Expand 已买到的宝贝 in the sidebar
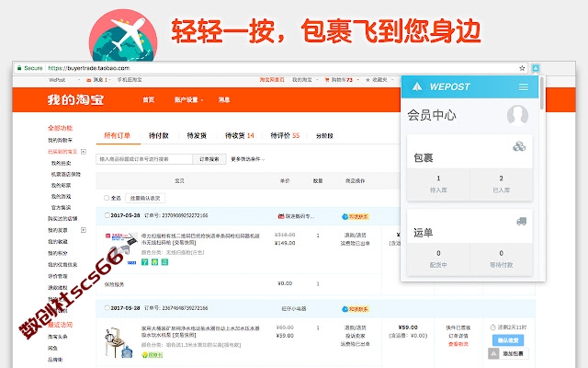588x368 pixels. (84, 152)
